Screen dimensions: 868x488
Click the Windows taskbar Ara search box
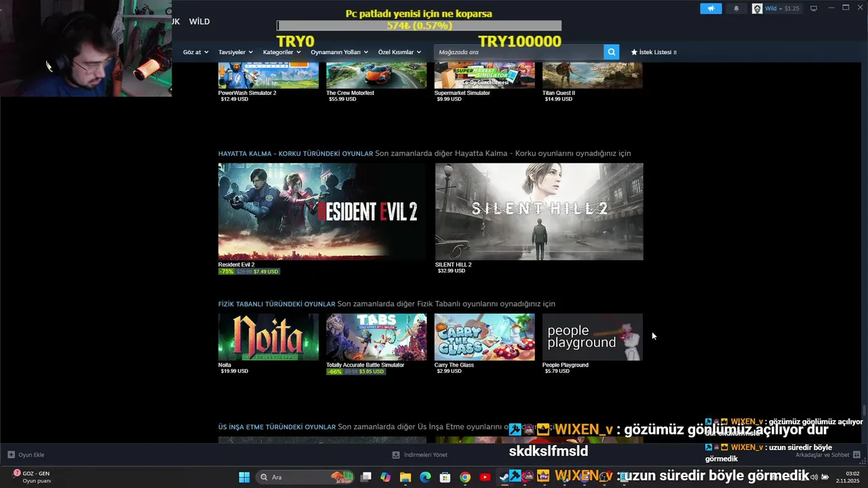click(304, 477)
